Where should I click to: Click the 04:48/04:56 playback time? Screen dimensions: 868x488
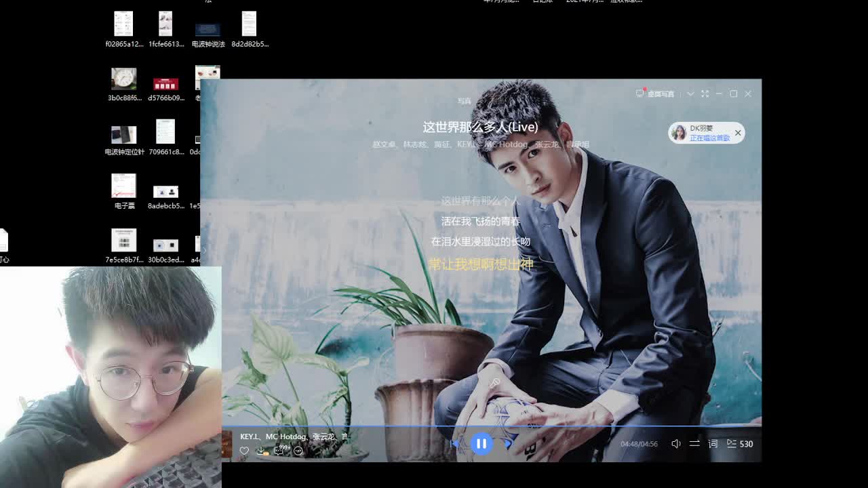[x=639, y=444]
